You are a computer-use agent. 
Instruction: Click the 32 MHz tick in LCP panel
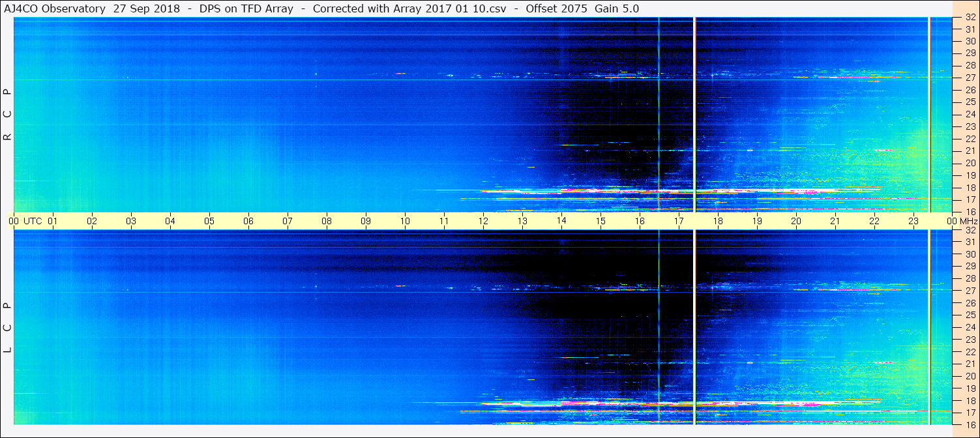970,229
